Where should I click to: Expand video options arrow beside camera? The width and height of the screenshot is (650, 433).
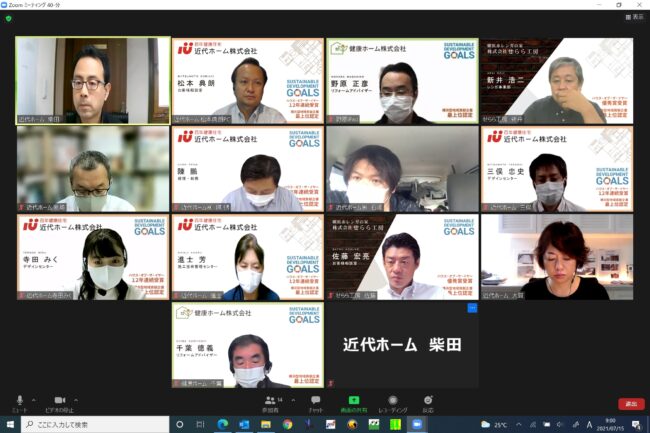pos(75,400)
